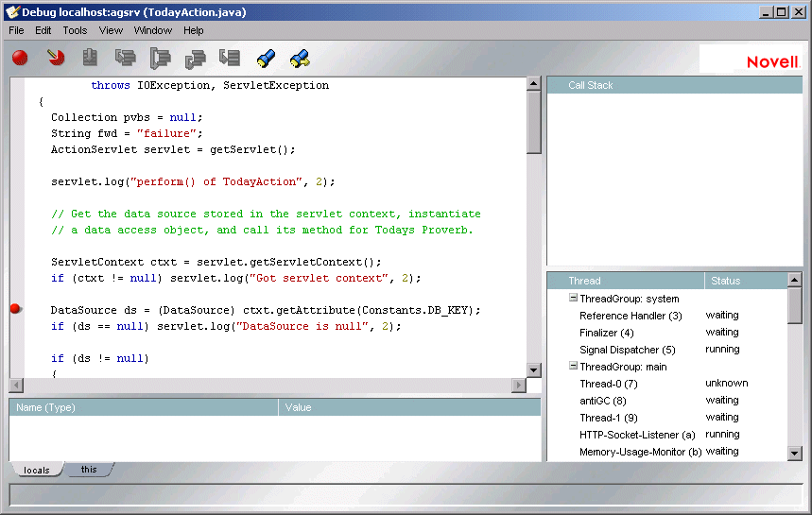Image resolution: width=812 pixels, height=515 pixels.
Task: Click the code editor vertical scrollbar thumb
Action: [x=534, y=123]
